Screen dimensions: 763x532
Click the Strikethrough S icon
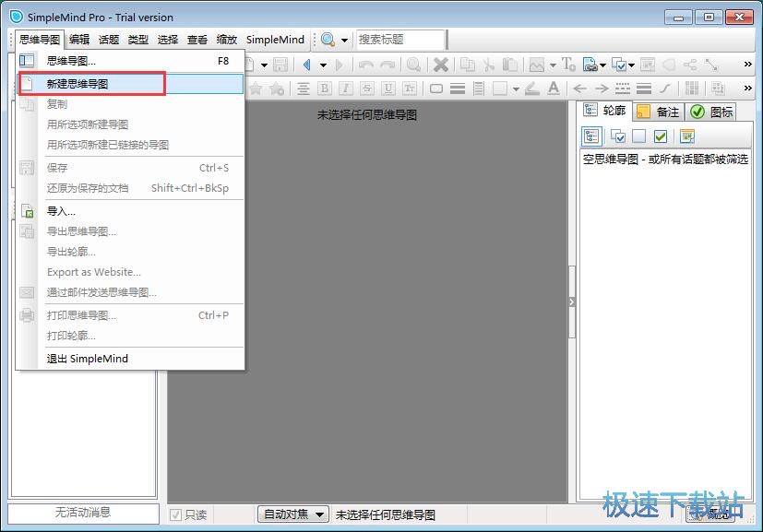[x=367, y=89]
